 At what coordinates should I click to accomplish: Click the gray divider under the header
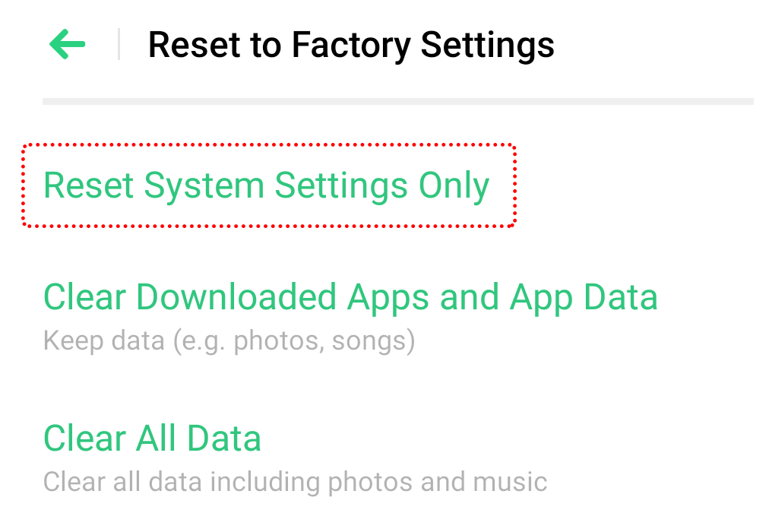[x=397, y=101]
